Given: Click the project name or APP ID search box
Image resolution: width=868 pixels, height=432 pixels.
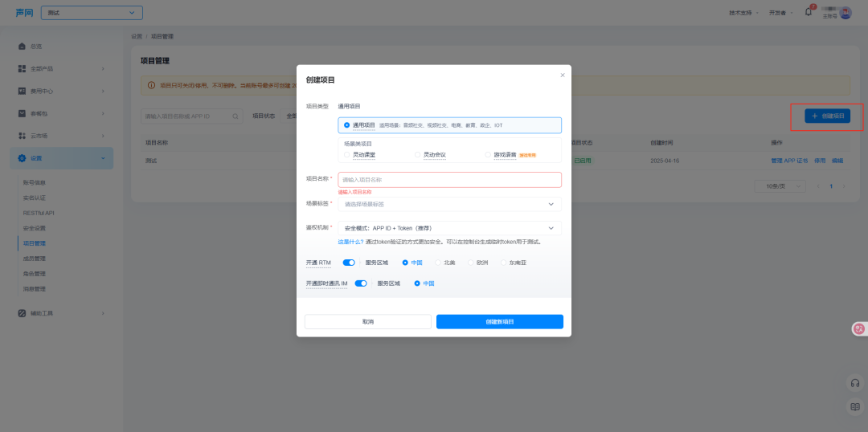Looking at the screenshot, I should click(191, 116).
